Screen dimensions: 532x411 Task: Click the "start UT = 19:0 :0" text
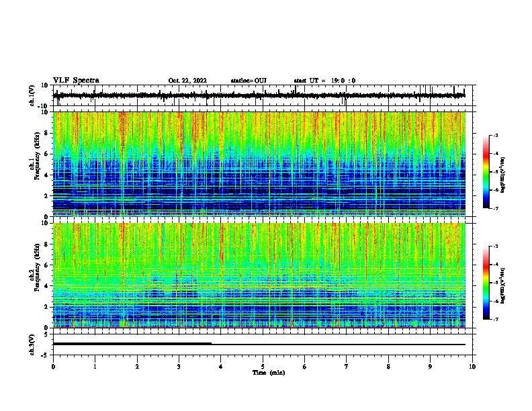[x=324, y=81]
